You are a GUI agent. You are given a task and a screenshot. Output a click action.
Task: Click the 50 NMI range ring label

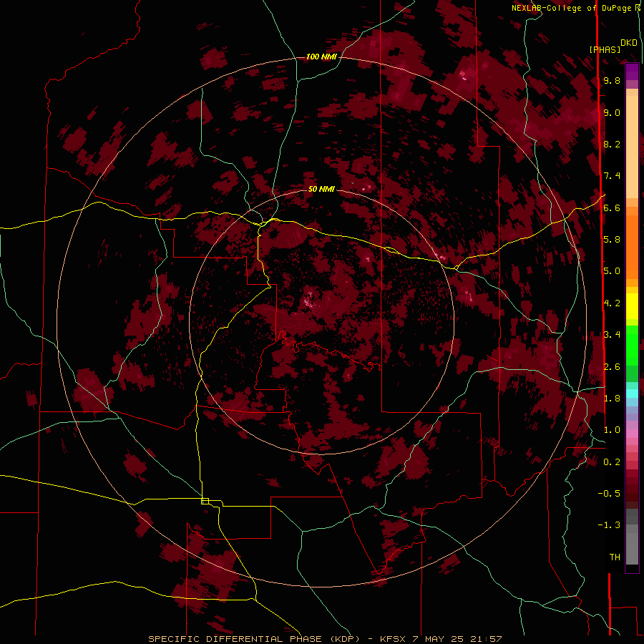click(321, 189)
